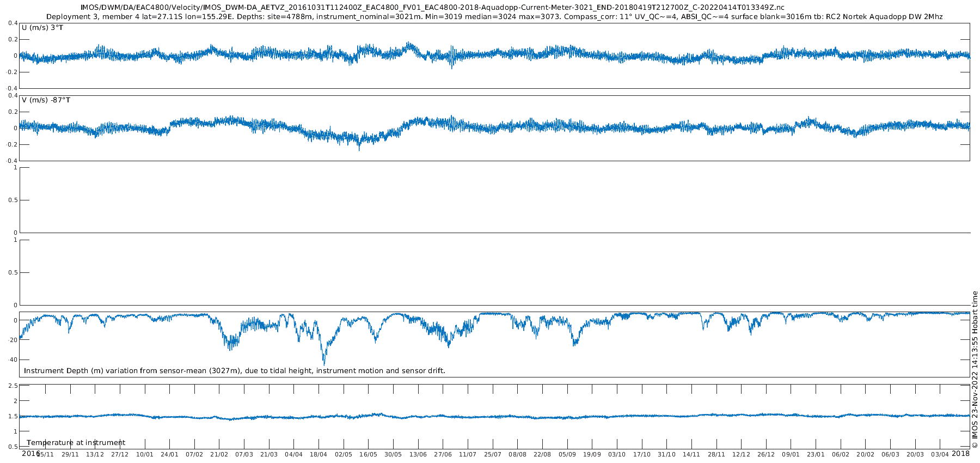The image size is (980, 463).
Task: Click the '24/01' date tick label
Action: click(x=169, y=454)
